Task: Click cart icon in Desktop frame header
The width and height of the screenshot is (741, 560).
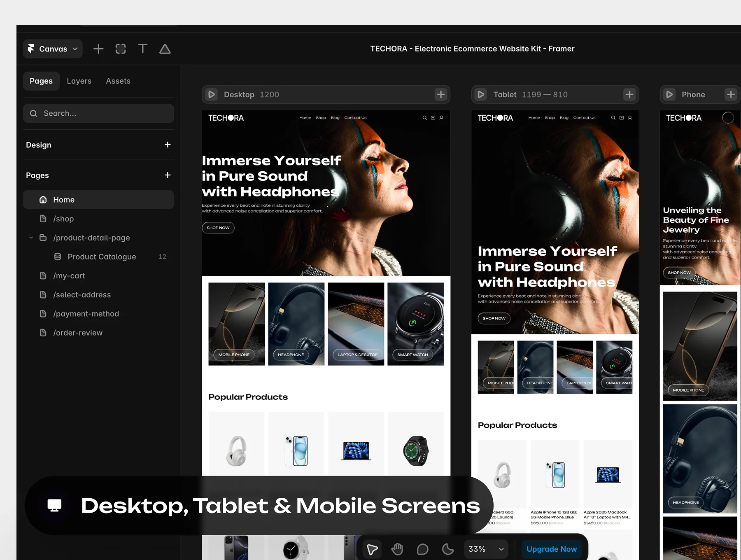Action: pyautogui.click(x=433, y=118)
